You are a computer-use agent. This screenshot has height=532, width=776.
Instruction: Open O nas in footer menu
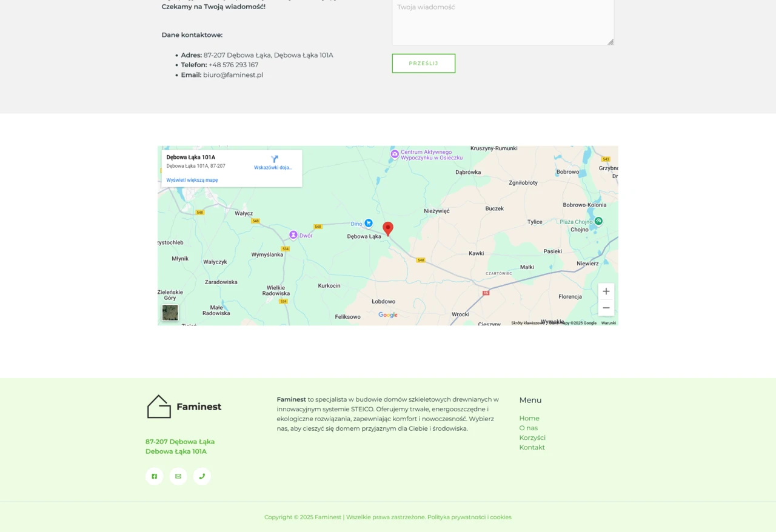point(529,428)
